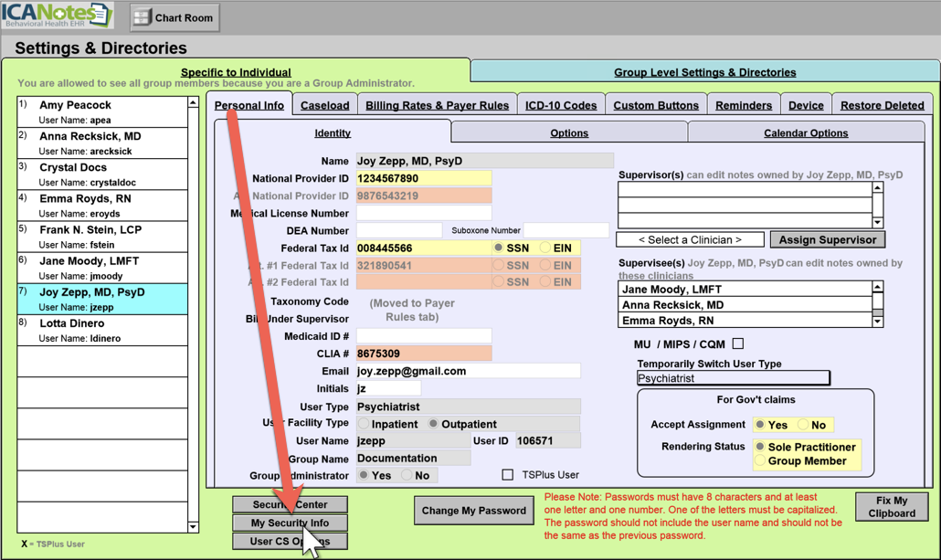Screen dimensions: 941x560
Task: Switch to the Caseload tab
Action: click(x=324, y=105)
